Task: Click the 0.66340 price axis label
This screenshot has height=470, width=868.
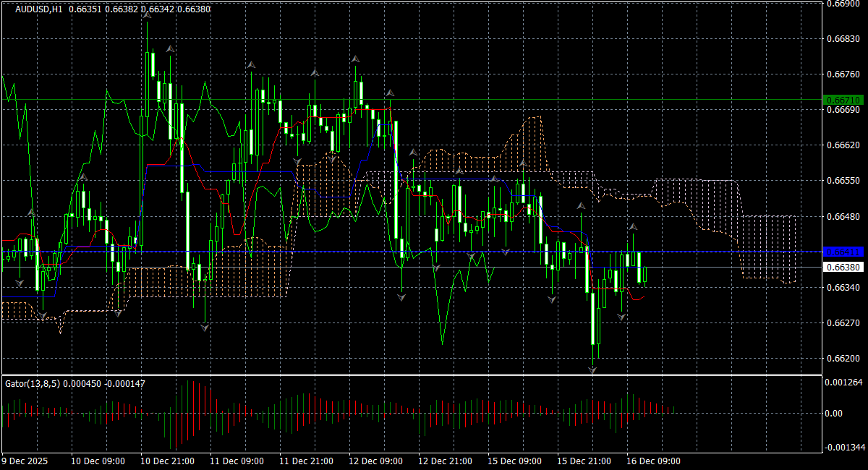Action: [x=843, y=288]
